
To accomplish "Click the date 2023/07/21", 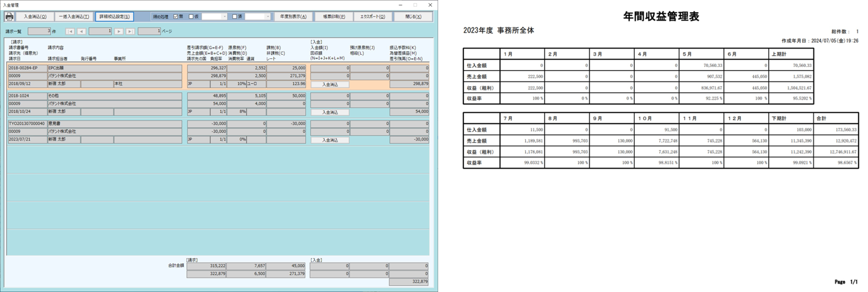I will [x=27, y=140].
